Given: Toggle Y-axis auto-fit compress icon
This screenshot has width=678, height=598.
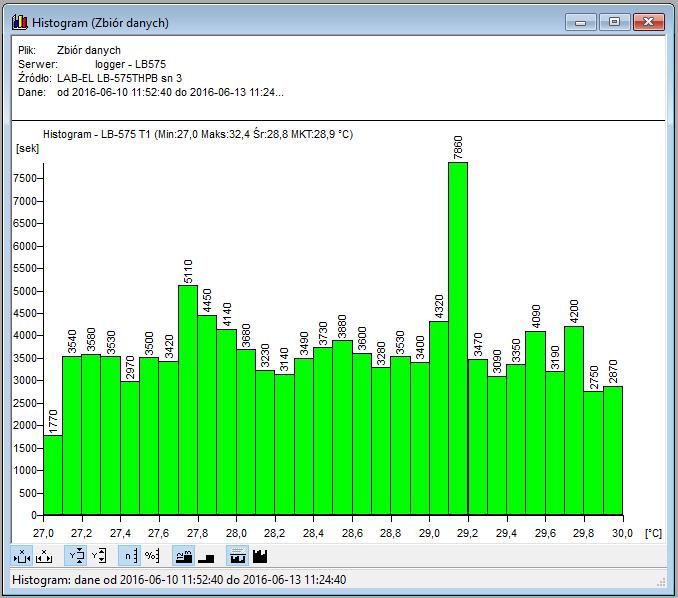Looking at the screenshot, I should pyautogui.click(x=76, y=556).
